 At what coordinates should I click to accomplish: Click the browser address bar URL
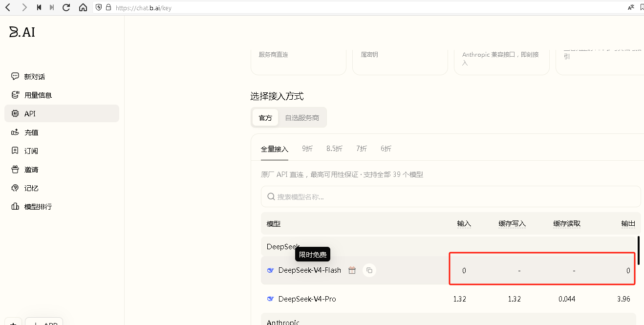[144, 8]
